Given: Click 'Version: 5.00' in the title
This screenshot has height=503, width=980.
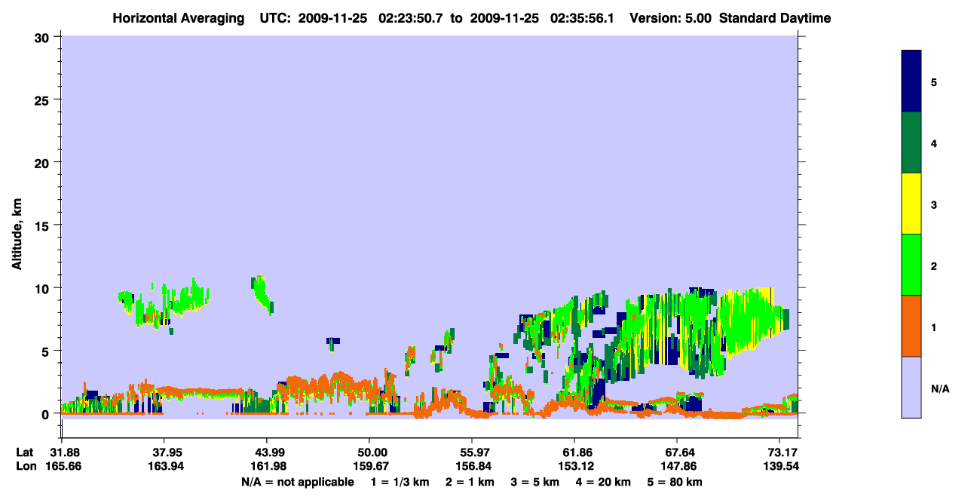Looking at the screenshot, I should tap(670, 17).
